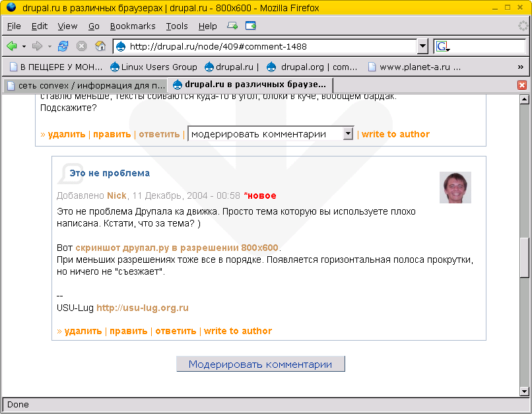
Task: Open the Help menu
Action: (x=208, y=26)
